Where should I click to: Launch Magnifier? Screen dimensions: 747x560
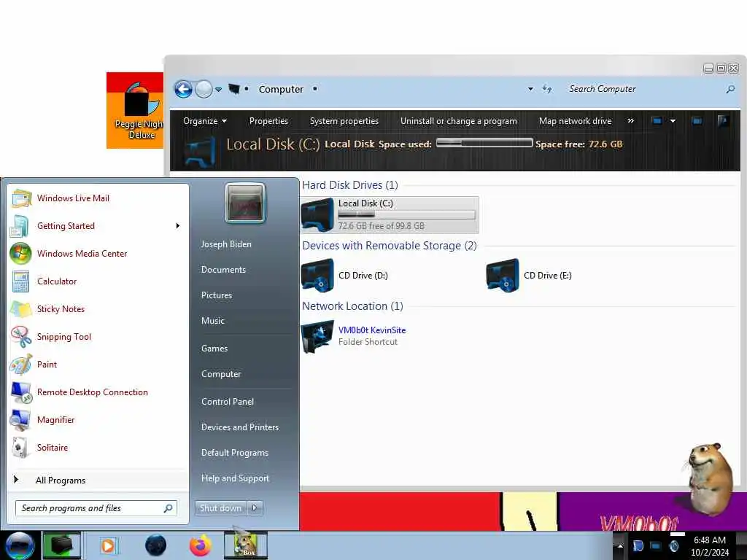pyautogui.click(x=98, y=419)
